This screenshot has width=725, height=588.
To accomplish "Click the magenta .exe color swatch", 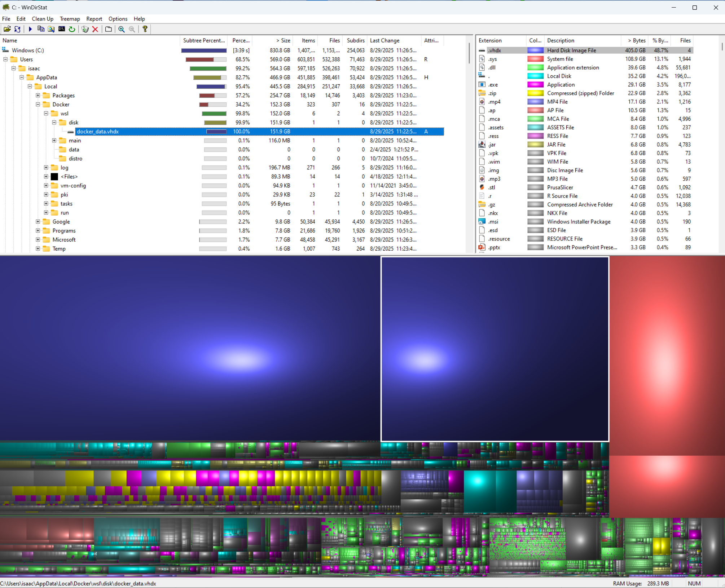I will (x=535, y=85).
